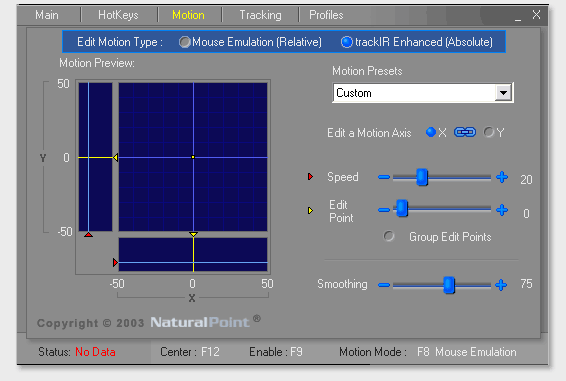Open the Tracking tab
566x381 pixels.
[260, 15]
